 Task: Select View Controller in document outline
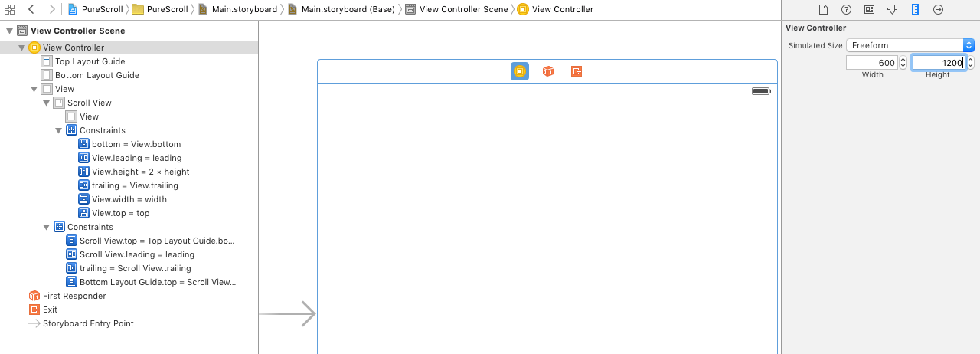pyautogui.click(x=129, y=48)
